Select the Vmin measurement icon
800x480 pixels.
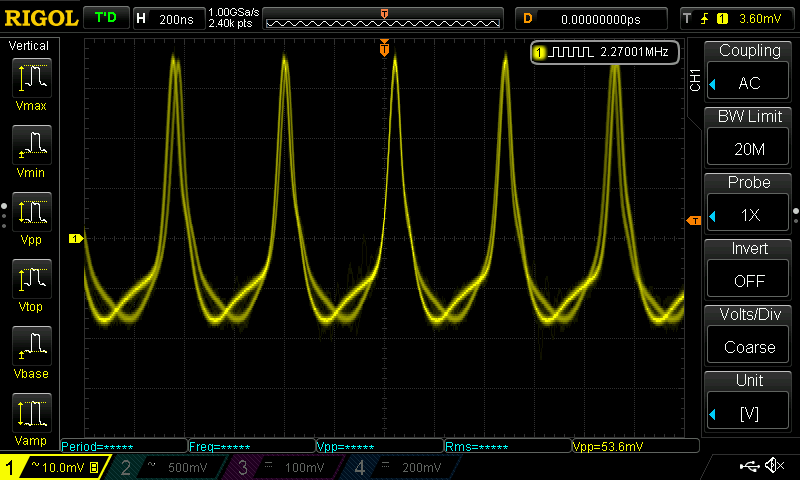(32, 145)
